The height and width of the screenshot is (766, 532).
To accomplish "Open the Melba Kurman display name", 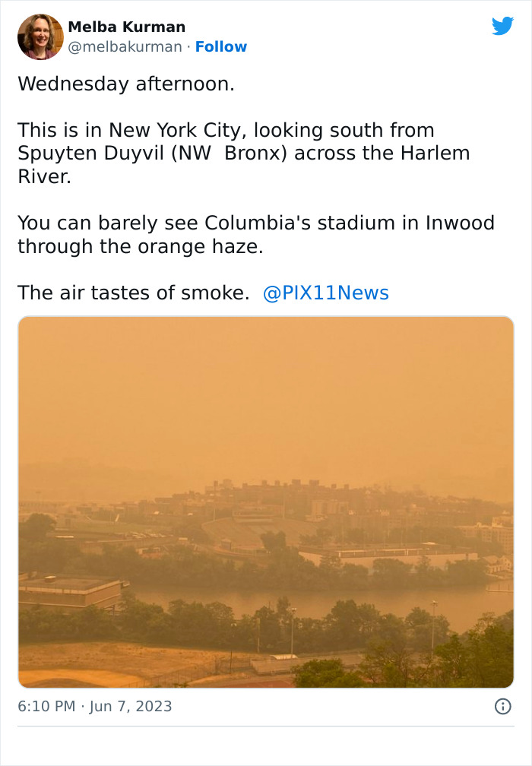I will point(126,27).
